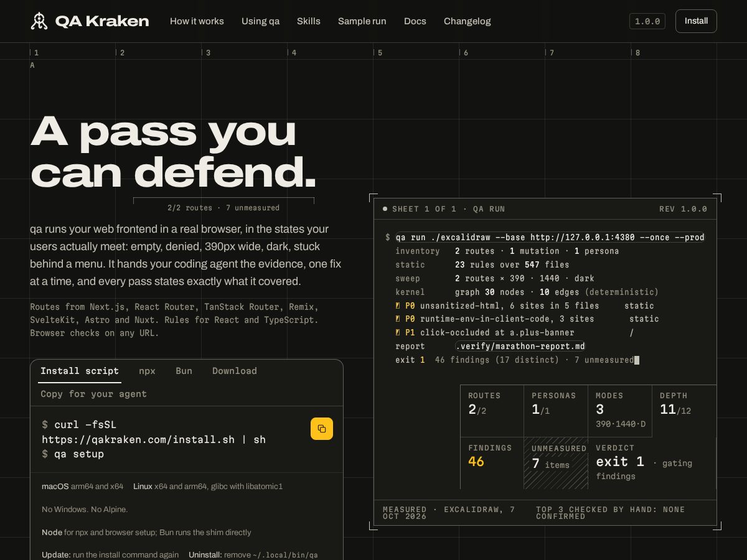Click the P0 runtime-env-in-client-code finding line
Viewport: 747px width, 560px height.
pos(527,319)
